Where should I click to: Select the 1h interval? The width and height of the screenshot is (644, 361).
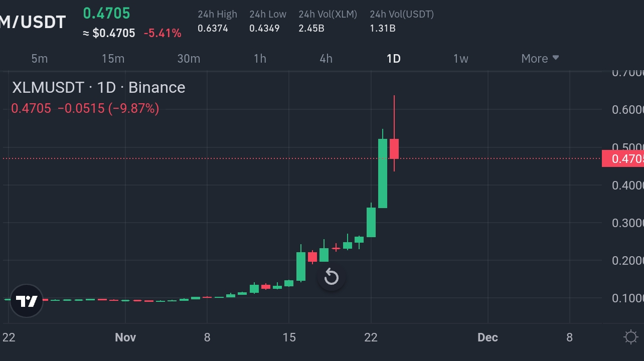coord(260,58)
